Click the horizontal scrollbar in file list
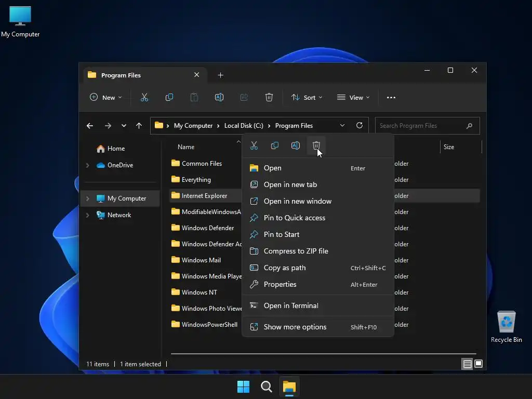The width and height of the screenshot is (532, 399). (x=323, y=353)
